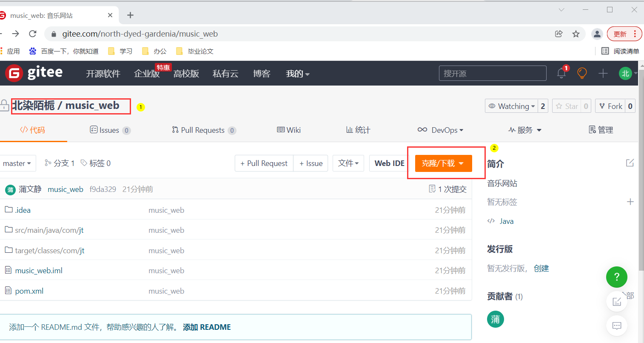Click 高校版 in top navigation
Screen dimensions: 644x343
[186, 74]
